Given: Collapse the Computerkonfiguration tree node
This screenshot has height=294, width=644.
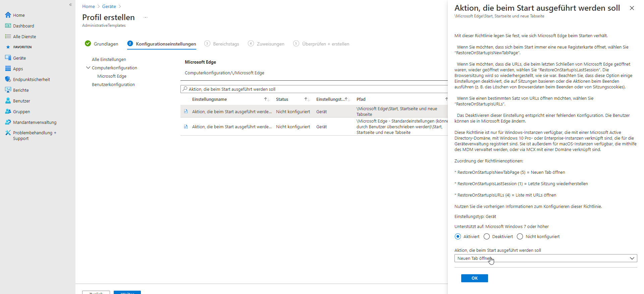Looking at the screenshot, I should tap(88, 68).
